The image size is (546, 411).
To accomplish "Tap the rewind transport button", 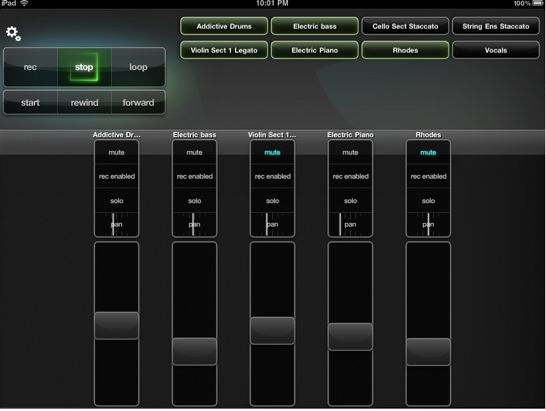I will (x=84, y=103).
